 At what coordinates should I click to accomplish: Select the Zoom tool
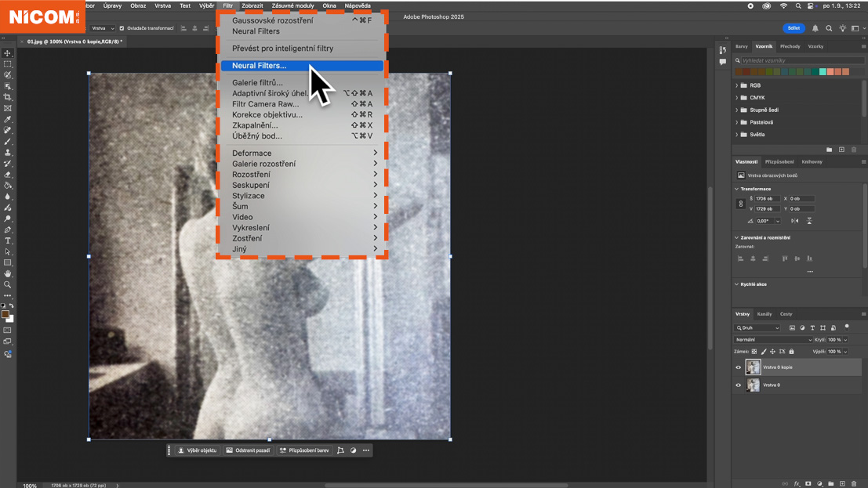(8, 284)
